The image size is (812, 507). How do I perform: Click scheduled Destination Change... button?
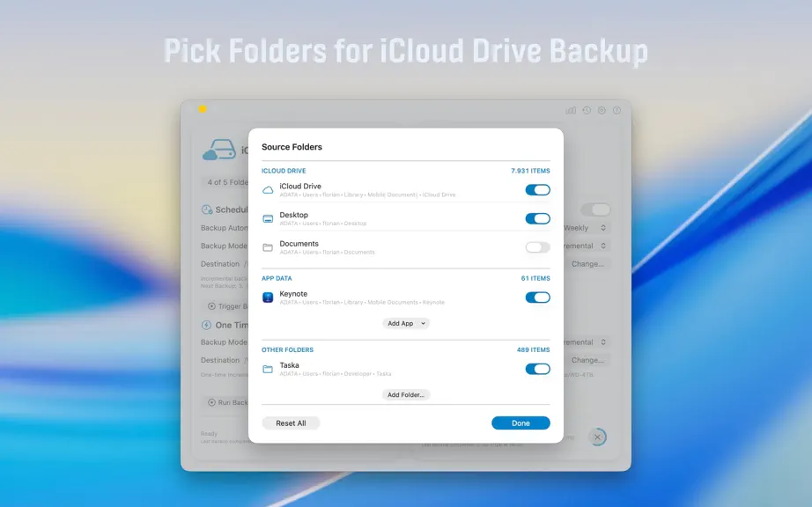587,264
